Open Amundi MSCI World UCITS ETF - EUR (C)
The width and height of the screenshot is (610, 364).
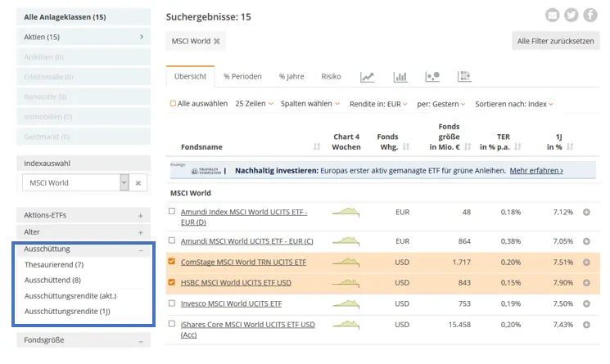246,241
